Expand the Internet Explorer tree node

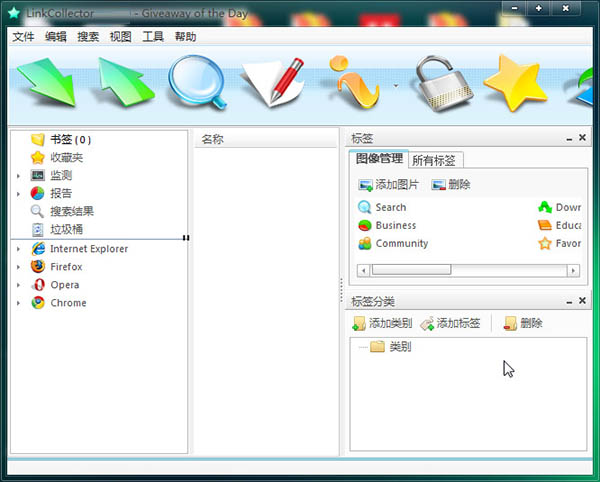(18, 249)
